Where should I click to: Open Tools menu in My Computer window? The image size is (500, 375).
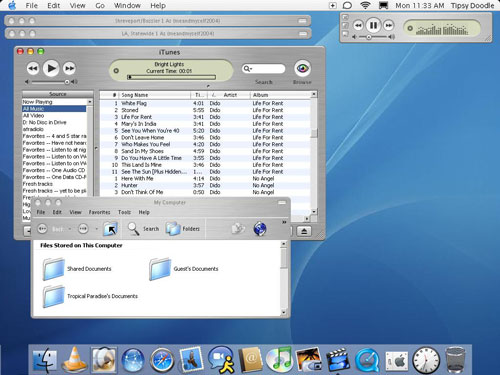tap(124, 212)
